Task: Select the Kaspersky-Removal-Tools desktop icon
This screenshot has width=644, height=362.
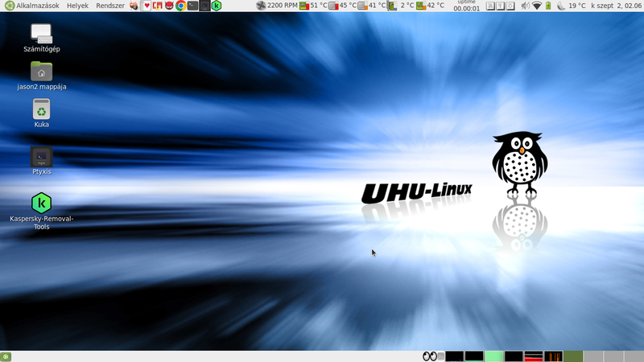Action: click(42, 211)
